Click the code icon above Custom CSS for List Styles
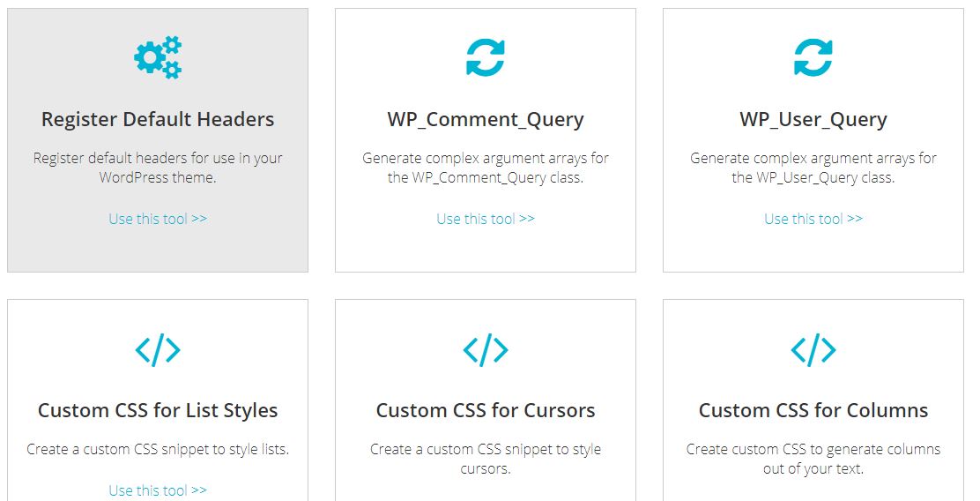980x501 pixels. (158, 349)
